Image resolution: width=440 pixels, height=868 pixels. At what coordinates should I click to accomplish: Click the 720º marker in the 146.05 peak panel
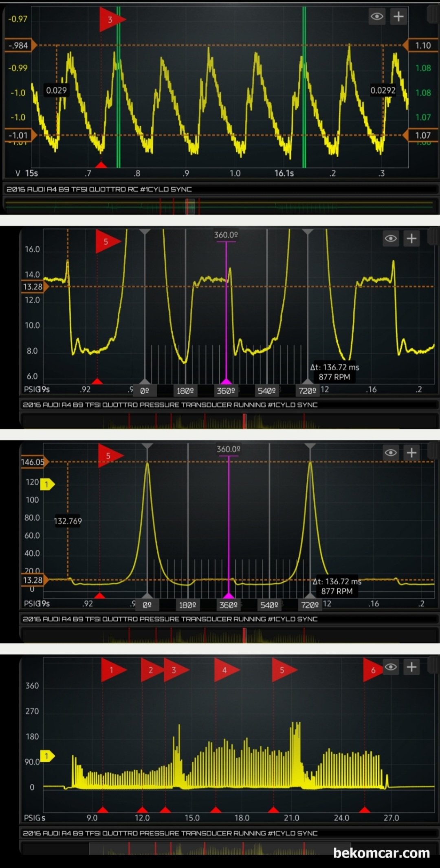pyautogui.click(x=310, y=605)
